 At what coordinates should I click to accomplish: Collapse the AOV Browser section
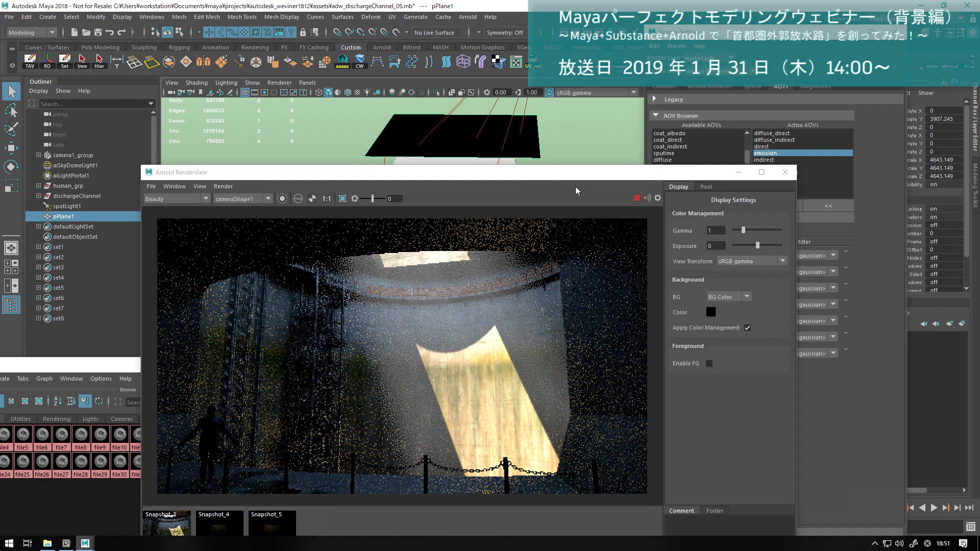coord(655,116)
